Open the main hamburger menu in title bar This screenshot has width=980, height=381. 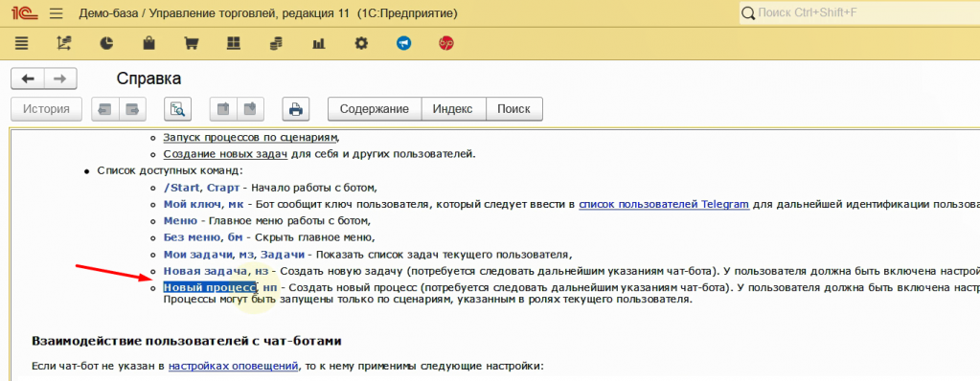pyautogui.click(x=56, y=13)
